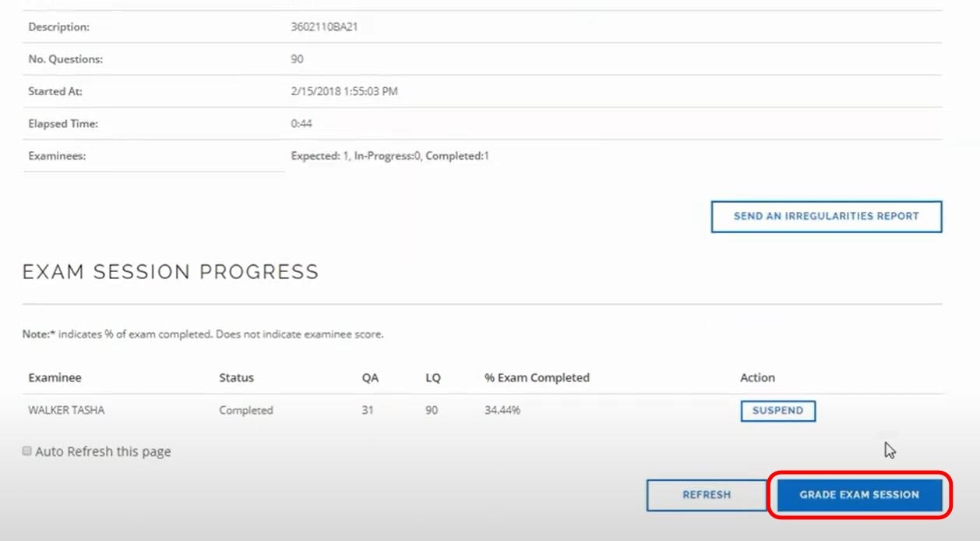980x541 pixels.
Task: Select the QA column header
Action: [370, 377]
